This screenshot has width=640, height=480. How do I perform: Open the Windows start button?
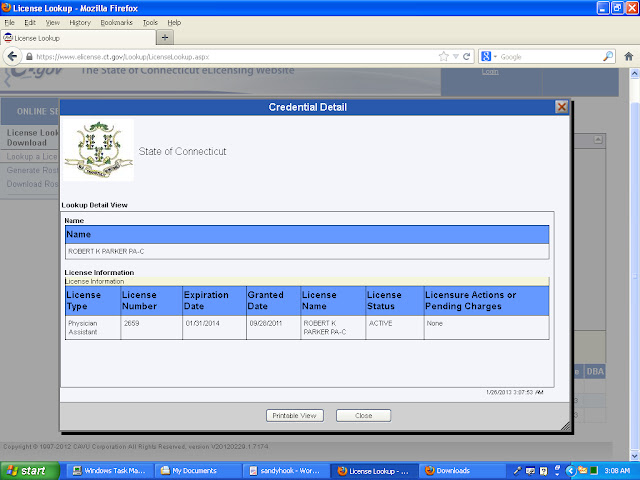click(29, 471)
